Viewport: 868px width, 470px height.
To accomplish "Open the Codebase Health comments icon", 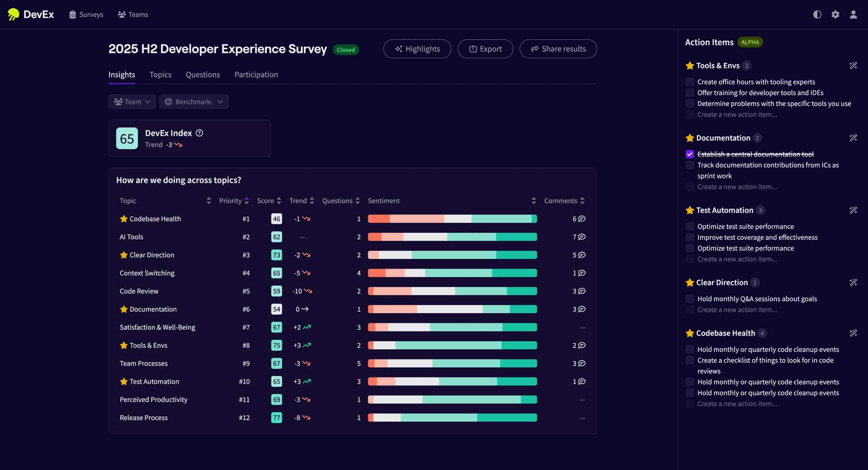I will (582, 219).
